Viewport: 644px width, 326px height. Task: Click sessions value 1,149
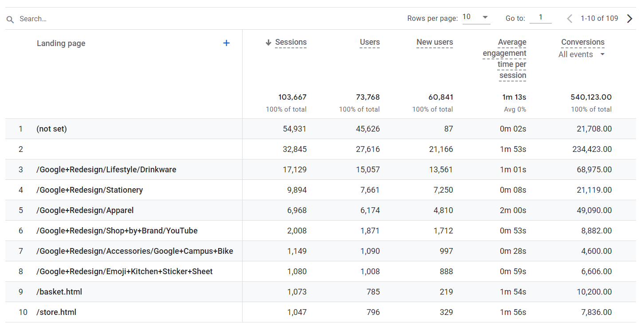[x=297, y=251]
